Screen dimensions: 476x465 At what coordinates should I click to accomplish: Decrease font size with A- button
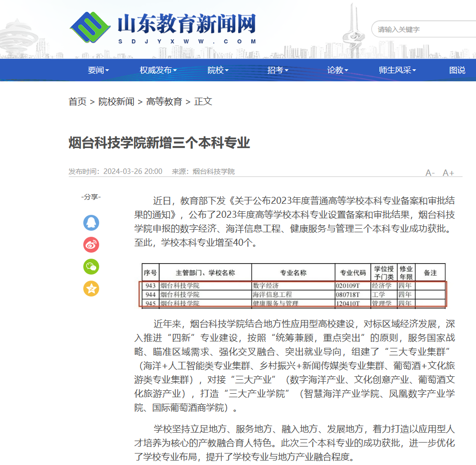tap(430, 173)
